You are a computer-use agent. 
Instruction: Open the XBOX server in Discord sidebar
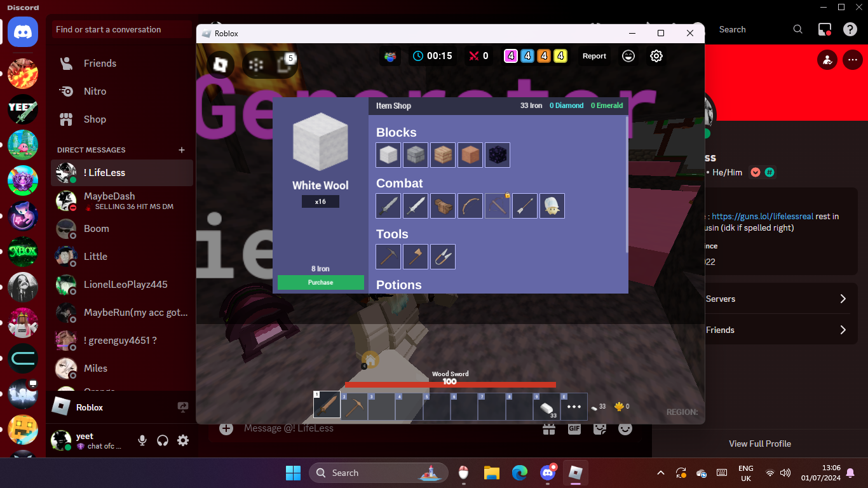[23, 252]
